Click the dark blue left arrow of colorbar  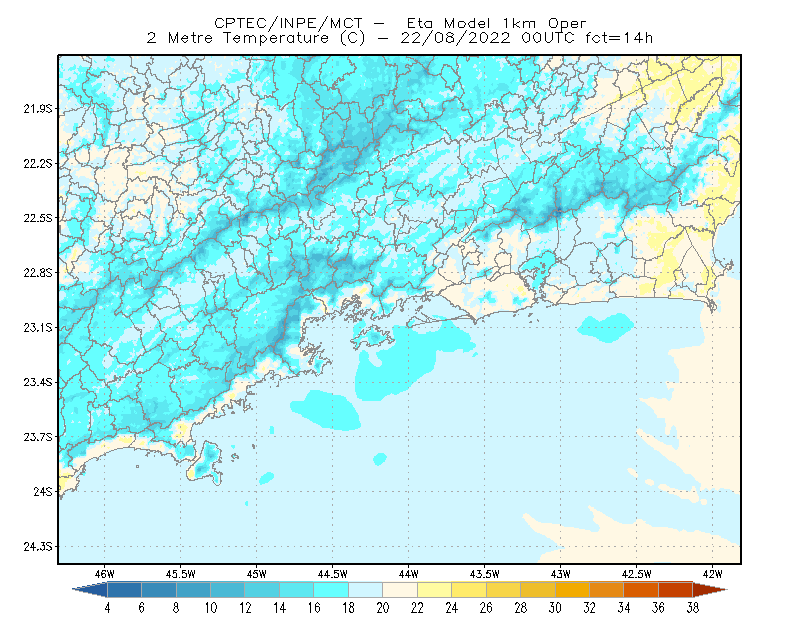click(x=91, y=590)
